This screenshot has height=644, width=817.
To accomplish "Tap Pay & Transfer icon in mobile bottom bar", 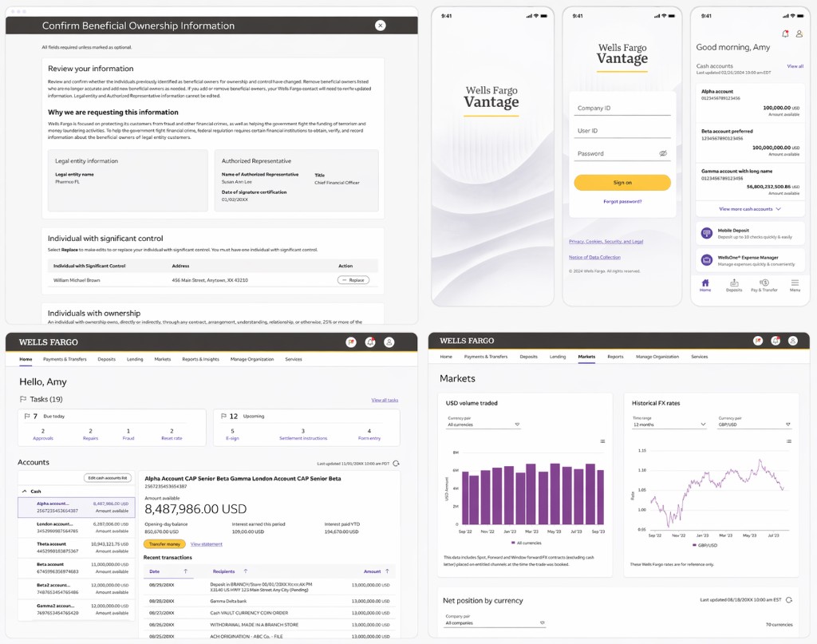I will click(764, 285).
